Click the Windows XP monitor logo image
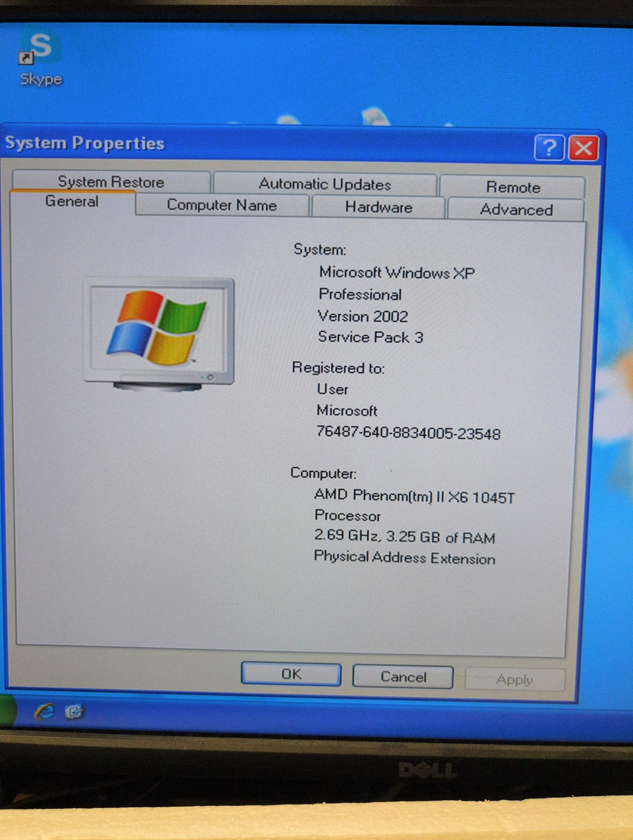The height and width of the screenshot is (840, 633). 159,334
